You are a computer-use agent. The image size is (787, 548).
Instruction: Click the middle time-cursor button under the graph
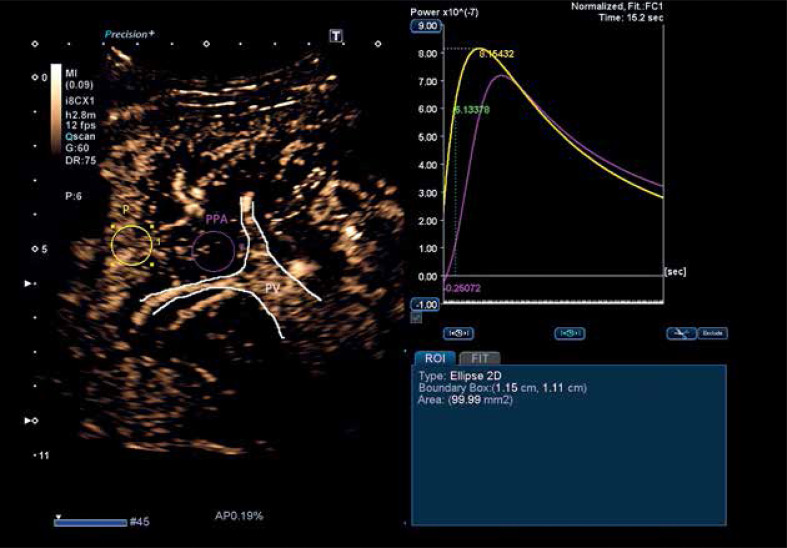[569, 333]
